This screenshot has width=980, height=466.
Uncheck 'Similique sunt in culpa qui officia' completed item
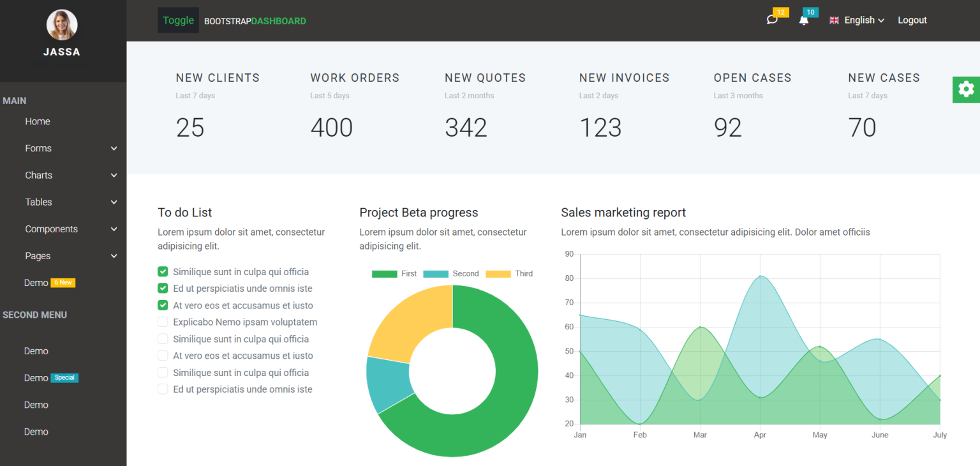coord(163,271)
